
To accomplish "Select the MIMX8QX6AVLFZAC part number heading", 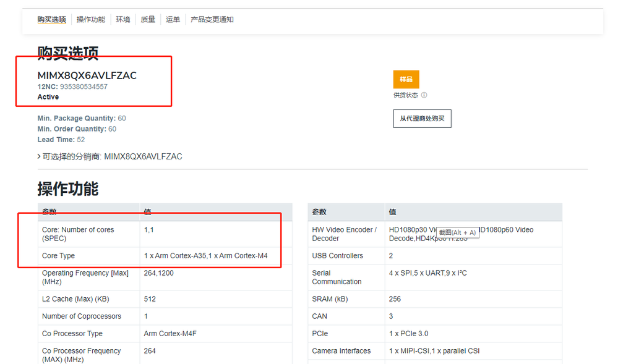I will click(x=86, y=75).
